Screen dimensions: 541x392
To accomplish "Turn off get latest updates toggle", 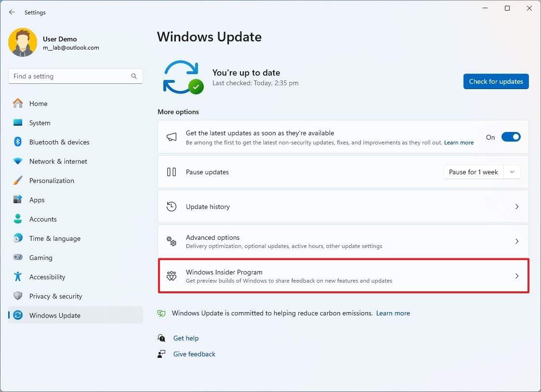I will (x=511, y=137).
